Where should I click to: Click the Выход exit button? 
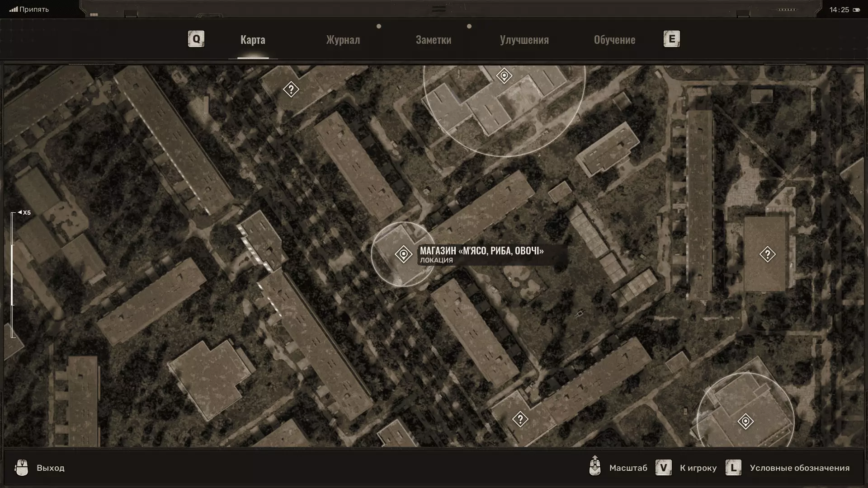pyautogui.click(x=50, y=468)
